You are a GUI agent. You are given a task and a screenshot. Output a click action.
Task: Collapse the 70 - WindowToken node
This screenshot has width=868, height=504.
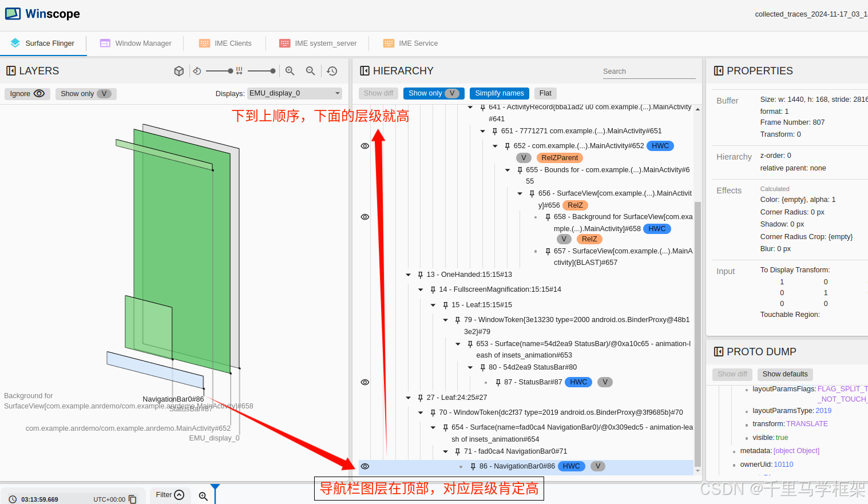tap(421, 412)
